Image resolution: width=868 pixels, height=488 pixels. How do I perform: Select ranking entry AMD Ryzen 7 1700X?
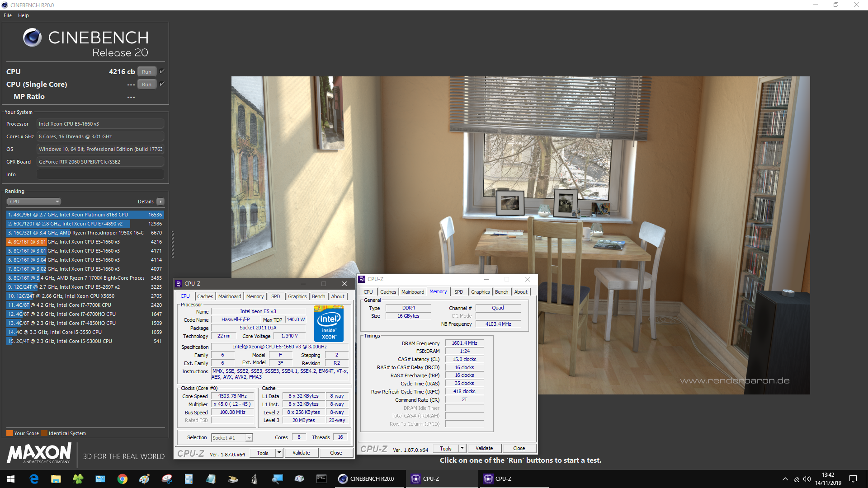click(x=85, y=278)
